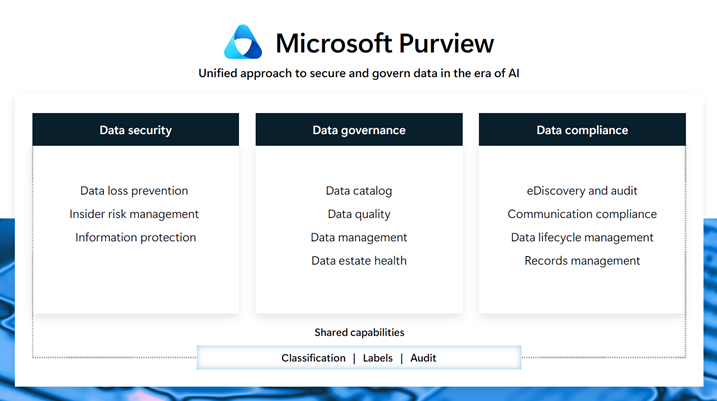Open Insider risk management

pyautogui.click(x=134, y=214)
